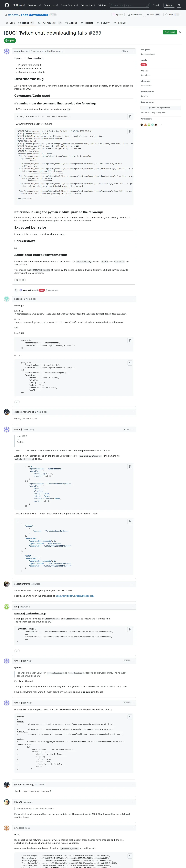This screenshot has width=186, height=868.
Task: Open kebab menu on babupipi's comment
Action: click(x=133, y=299)
